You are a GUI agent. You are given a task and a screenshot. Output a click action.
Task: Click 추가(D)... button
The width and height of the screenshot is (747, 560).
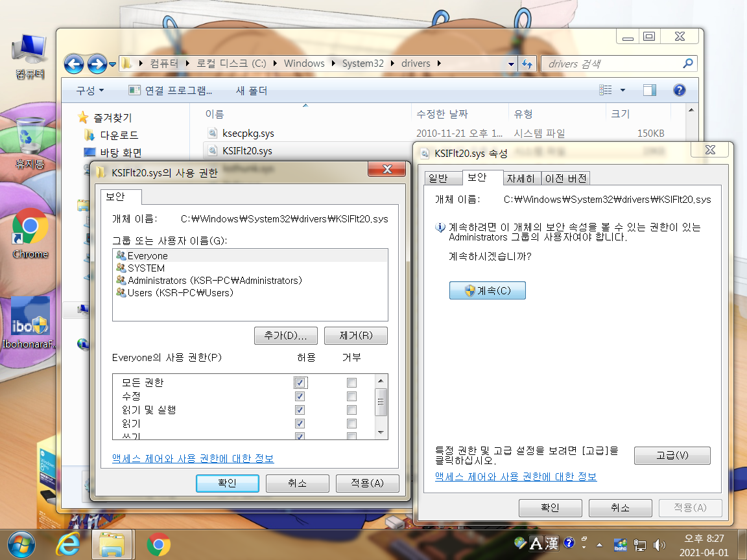[x=285, y=335]
